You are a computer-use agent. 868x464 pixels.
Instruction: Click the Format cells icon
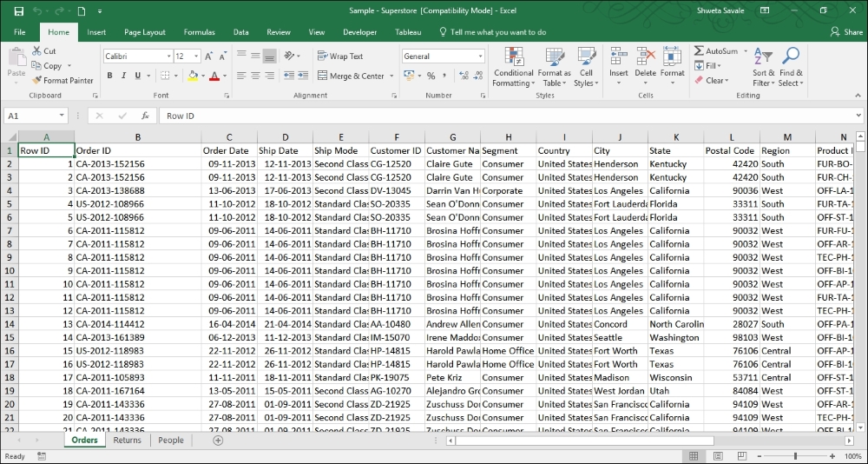672,56
